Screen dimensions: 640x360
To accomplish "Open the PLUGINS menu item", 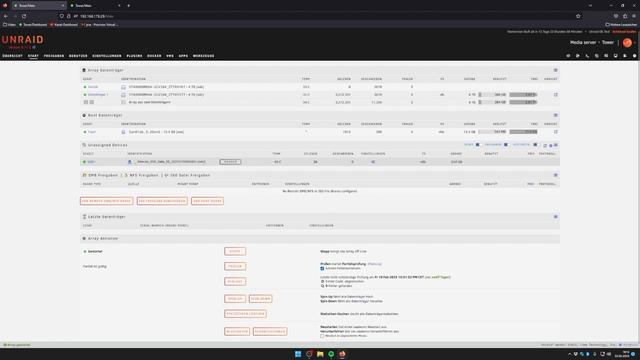I will pyautogui.click(x=134, y=56).
